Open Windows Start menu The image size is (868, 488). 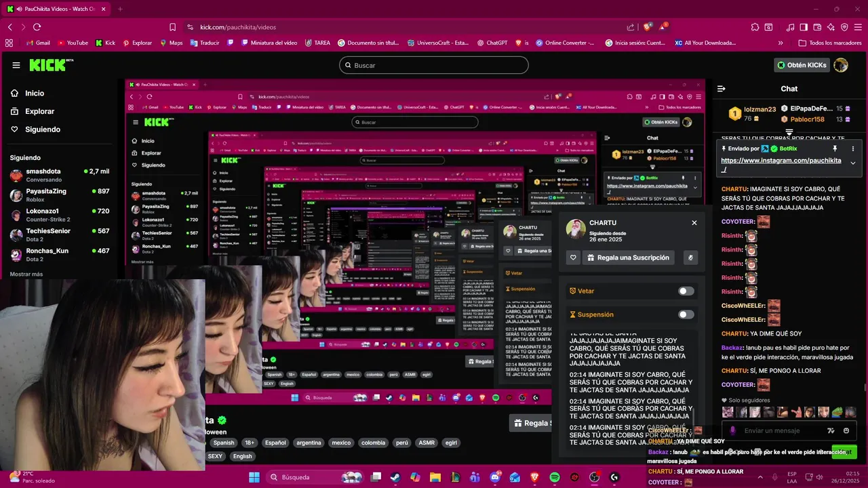[x=254, y=477]
